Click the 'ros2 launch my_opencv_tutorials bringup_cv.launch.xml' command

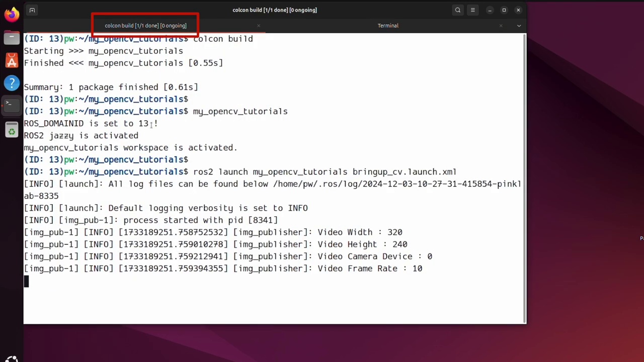click(325, 171)
